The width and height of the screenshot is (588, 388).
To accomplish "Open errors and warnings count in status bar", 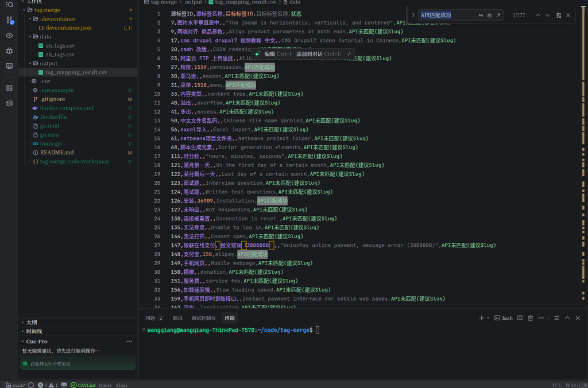I will click(49, 385).
